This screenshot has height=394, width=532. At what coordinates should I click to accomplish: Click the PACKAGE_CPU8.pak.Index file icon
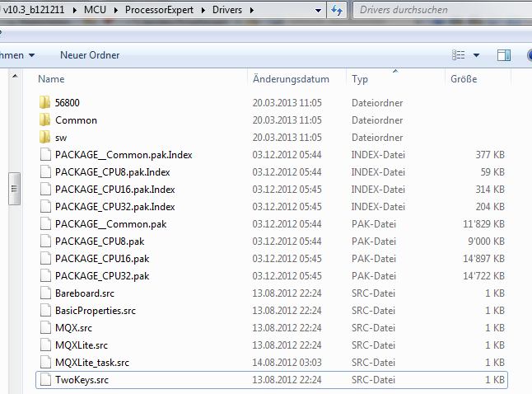point(45,172)
